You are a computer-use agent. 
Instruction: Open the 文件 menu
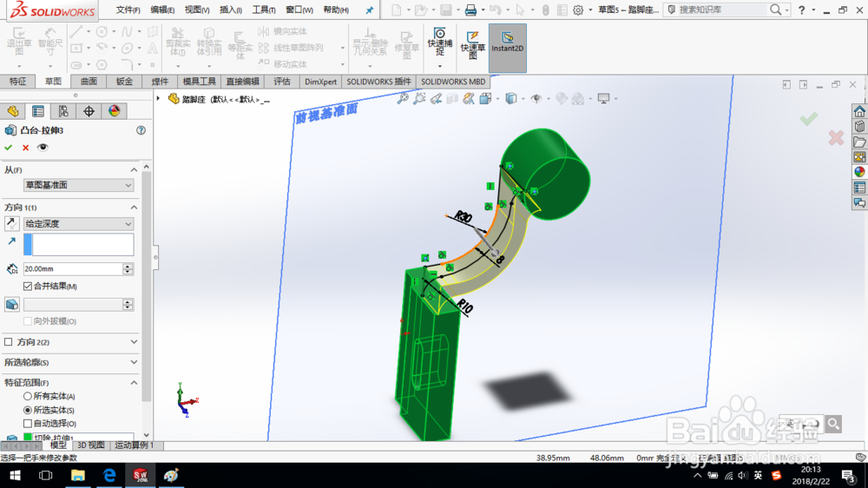pos(128,10)
